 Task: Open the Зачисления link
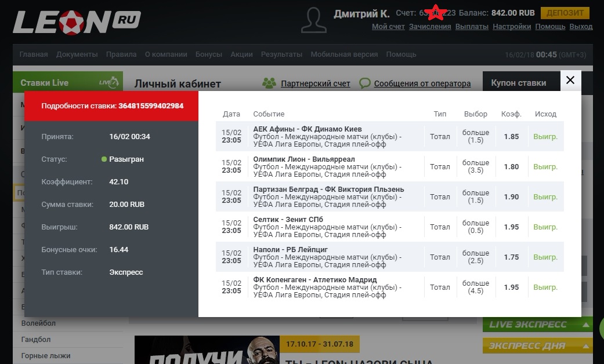click(430, 27)
